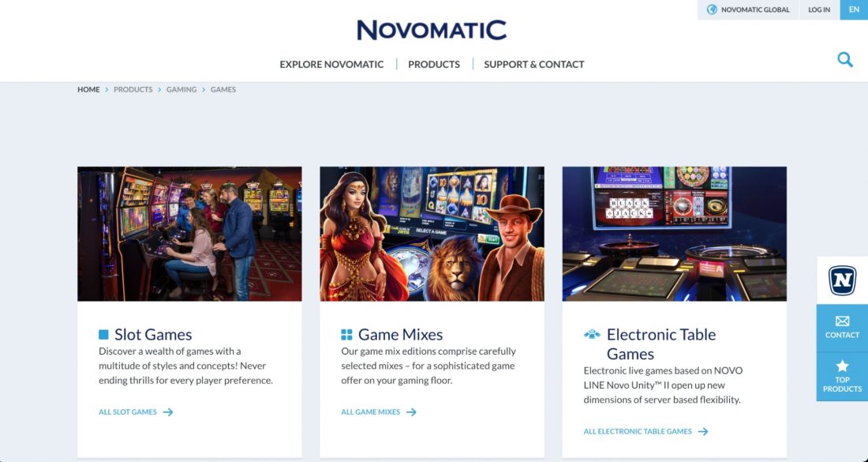Open the Slot Games casino photo
This screenshot has height=462, width=868.
pos(190,234)
